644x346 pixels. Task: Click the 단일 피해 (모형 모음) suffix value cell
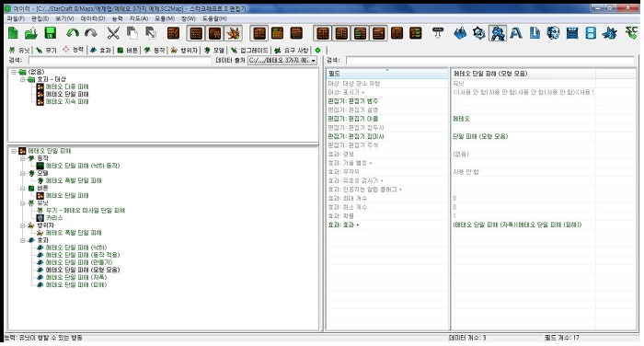(x=523, y=136)
